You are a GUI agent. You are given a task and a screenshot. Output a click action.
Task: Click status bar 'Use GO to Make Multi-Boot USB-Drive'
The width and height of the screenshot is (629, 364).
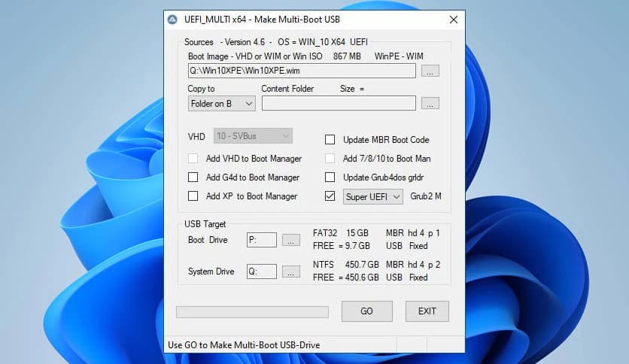(x=244, y=344)
